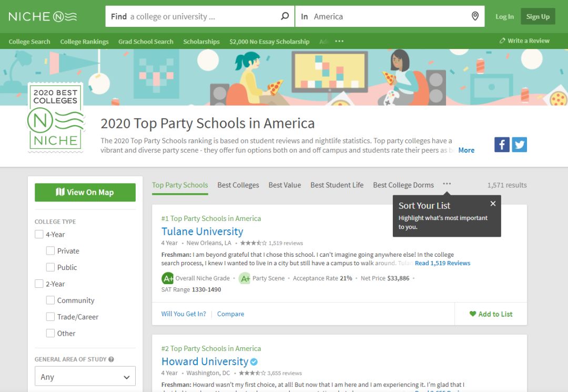Image resolution: width=568 pixels, height=392 pixels.
Task: Click the Tulane star rating
Action: click(253, 243)
